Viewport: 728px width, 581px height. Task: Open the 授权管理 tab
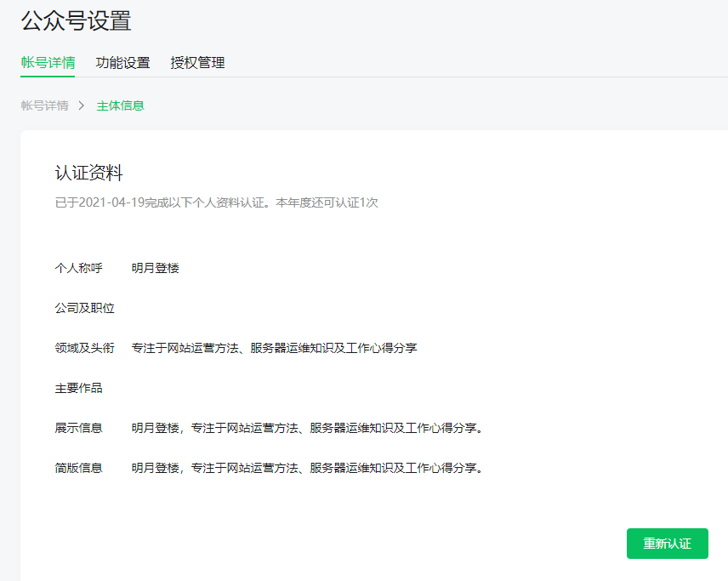click(197, 62)
